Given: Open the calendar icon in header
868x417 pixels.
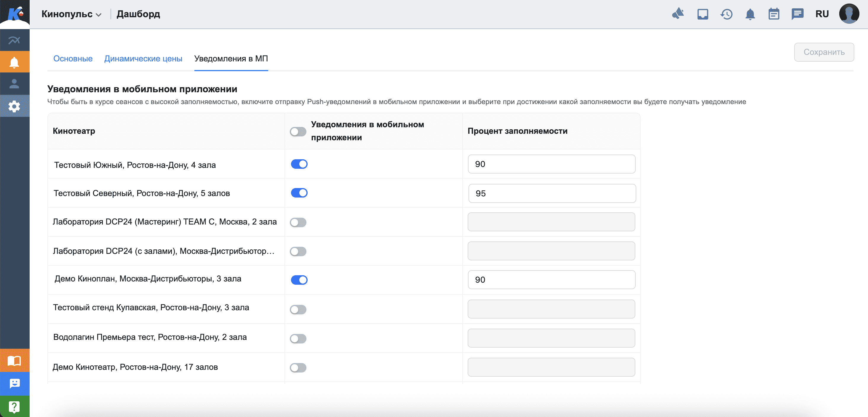Looking at the screenshot, I should (774, 14).
